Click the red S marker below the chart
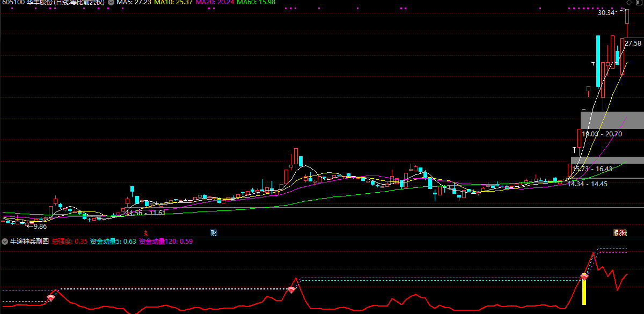The height and width of the screenshot is (314, 644). (145, 233)
